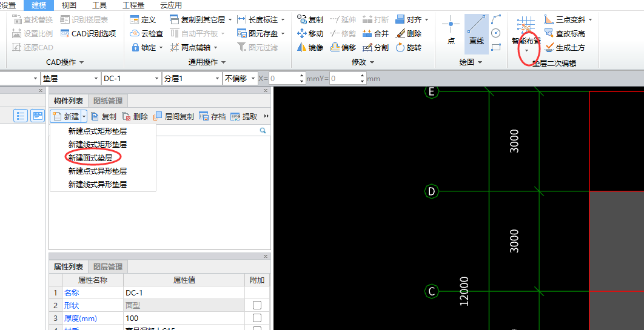Select the 镜像 mirror tool
644x330 pixels.
(310, 48)
